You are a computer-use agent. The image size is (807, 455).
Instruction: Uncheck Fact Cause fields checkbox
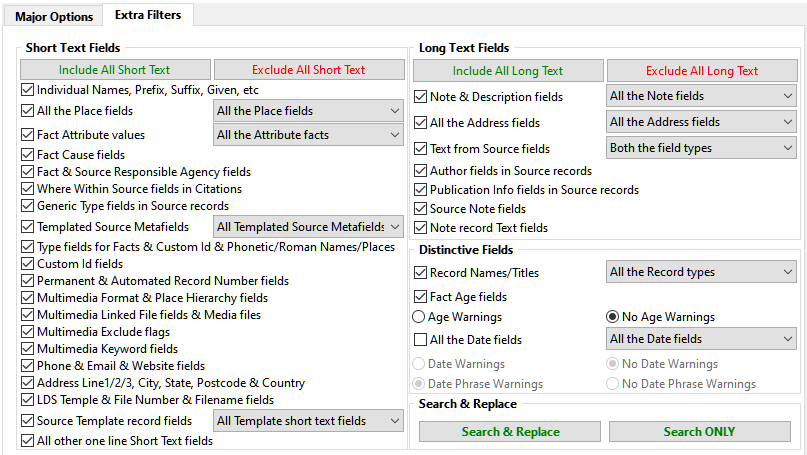pyautogui.click(x=28, y=155)
